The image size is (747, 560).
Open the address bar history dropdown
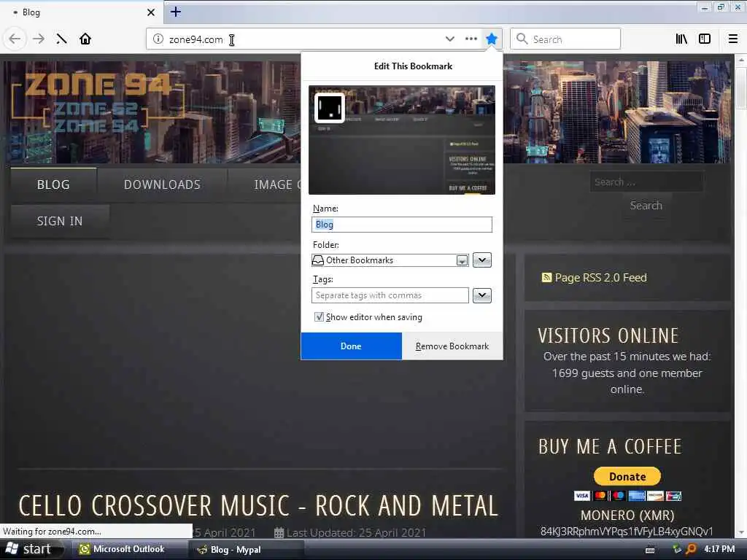(449, 39)
